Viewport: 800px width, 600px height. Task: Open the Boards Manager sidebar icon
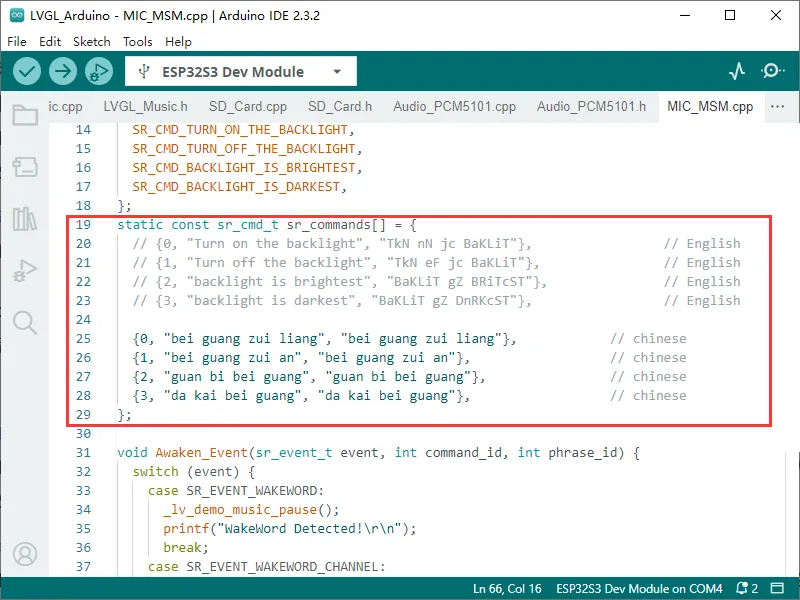pyautogui.click(x=25, y=167)
